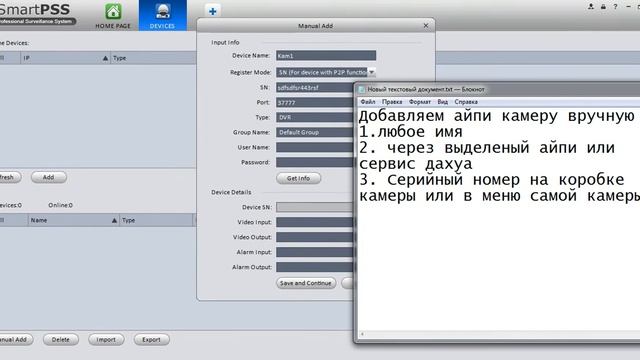Click the 'Online:0' status text
The width and height of the screenshot is (640, 360).
tap(60, 205)
